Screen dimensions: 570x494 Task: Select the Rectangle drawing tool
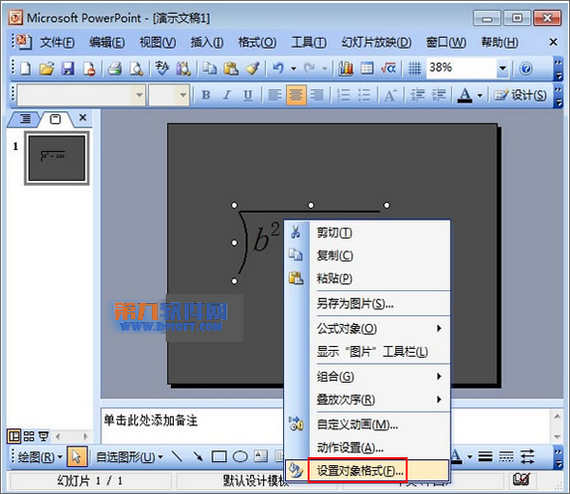pyautogui.click(x=219, y=457)
